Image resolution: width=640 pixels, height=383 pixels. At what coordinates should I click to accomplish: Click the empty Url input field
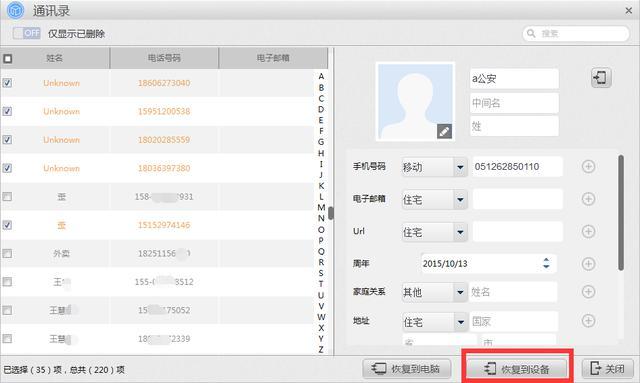518,232
